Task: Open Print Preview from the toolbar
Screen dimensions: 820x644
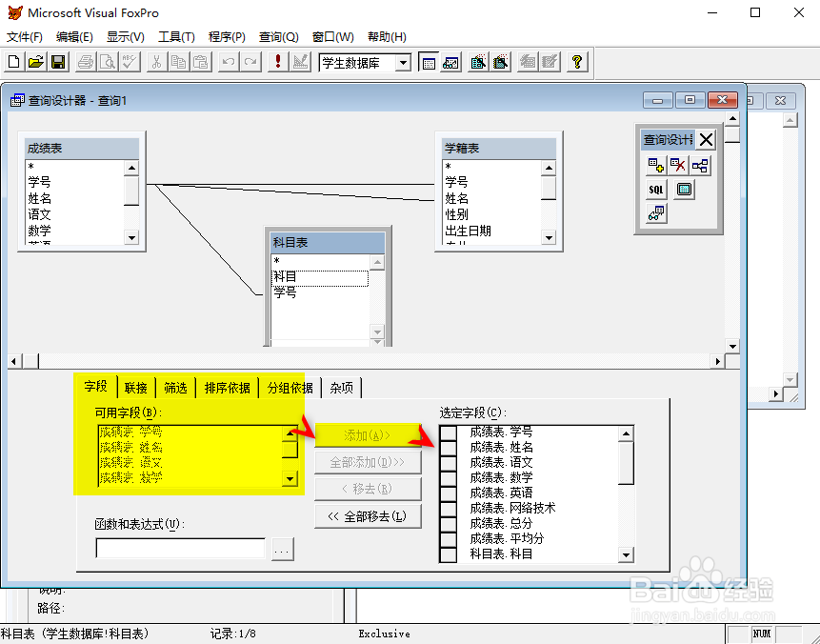Action: (x=108, y=62)
